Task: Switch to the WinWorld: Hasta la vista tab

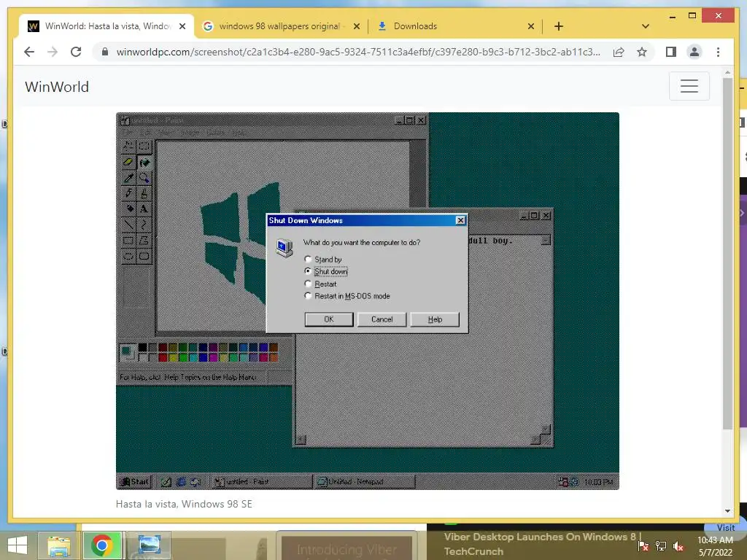Action: coord(107,26)
